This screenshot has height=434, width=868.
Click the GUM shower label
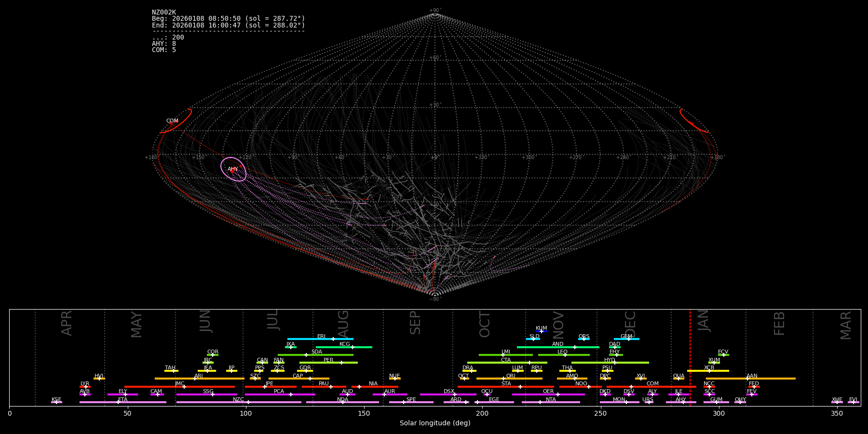click(717, 400)
